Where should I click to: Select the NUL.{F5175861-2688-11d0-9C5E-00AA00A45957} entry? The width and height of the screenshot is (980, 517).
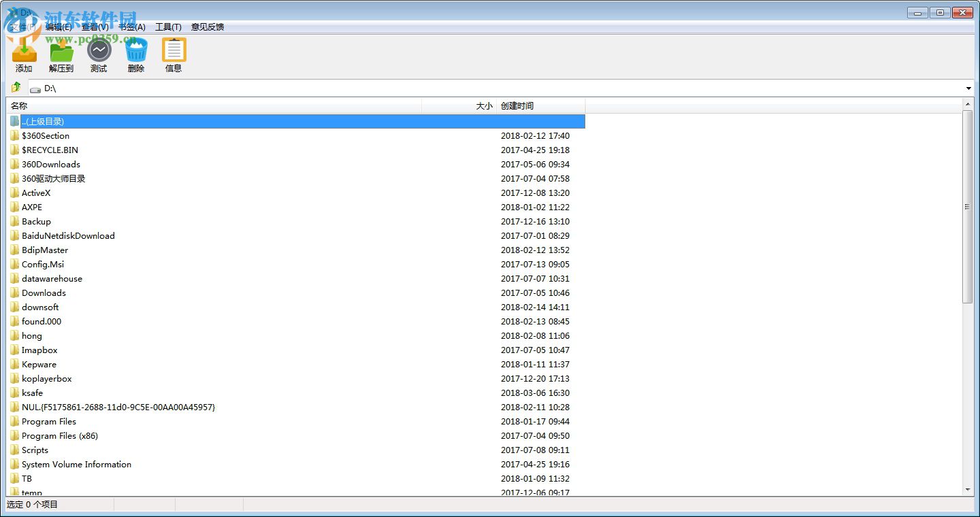coord(118,407)
